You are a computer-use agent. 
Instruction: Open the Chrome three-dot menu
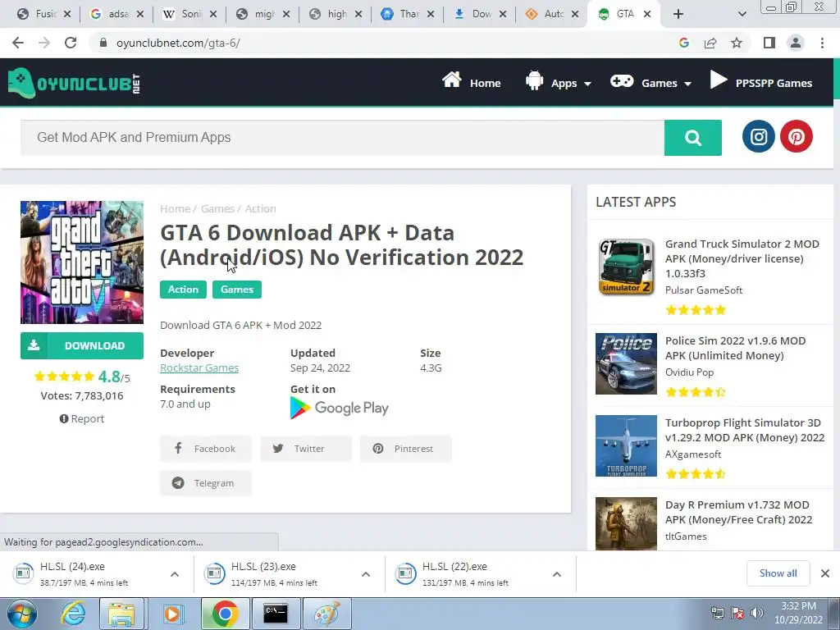(x=822, y=43)
